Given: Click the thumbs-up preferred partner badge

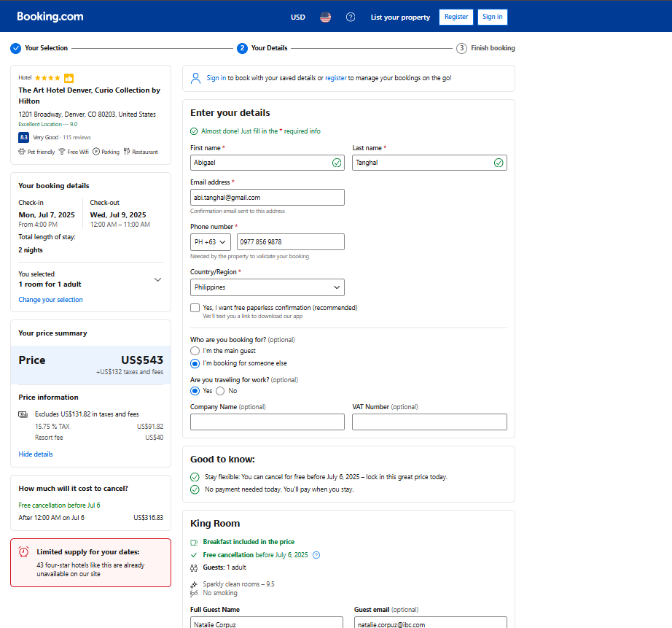Looking at the screenshot, I should pyautogui.click(x=69, y=78).
